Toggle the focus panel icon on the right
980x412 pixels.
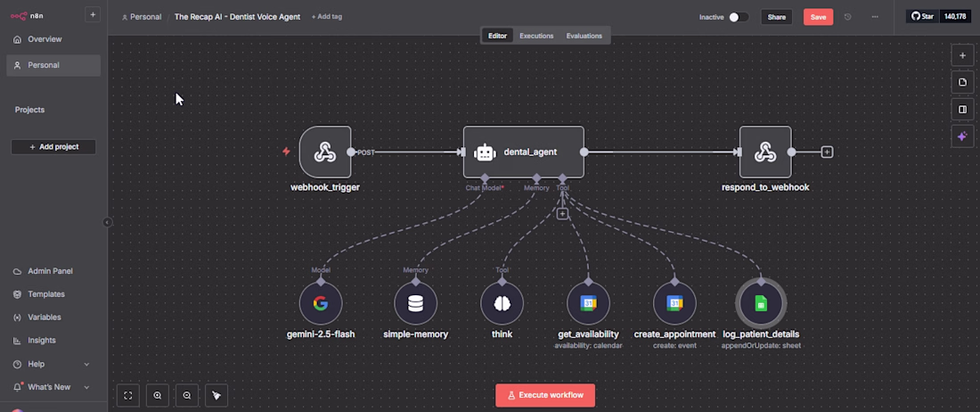point(962,110)
